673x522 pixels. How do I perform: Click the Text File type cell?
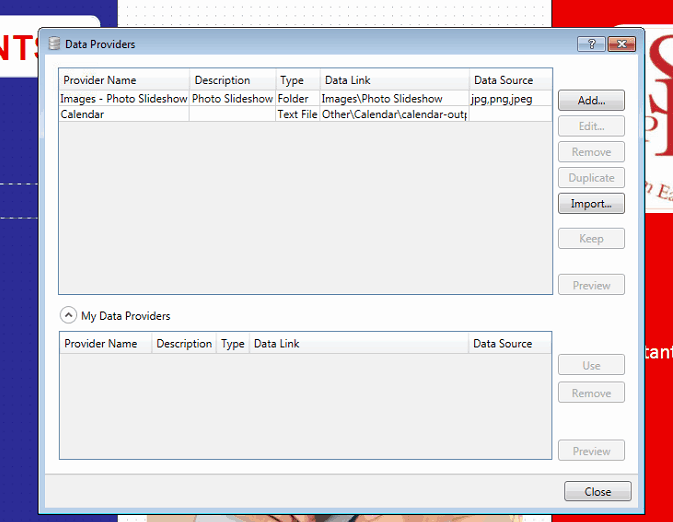coord(297,114)
